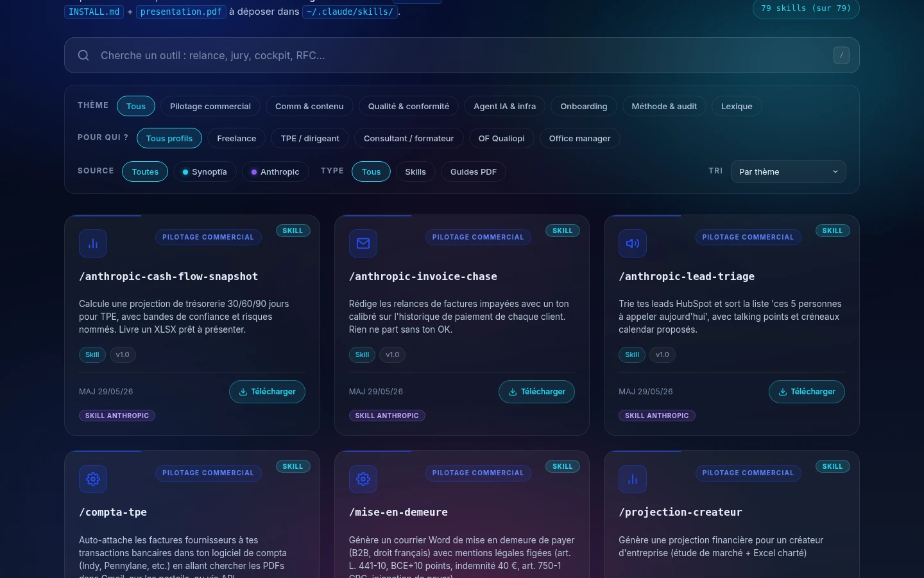
Task: Click SKILL ANTHROPIC tag on lead-triage card
Action: pos(657,416)
